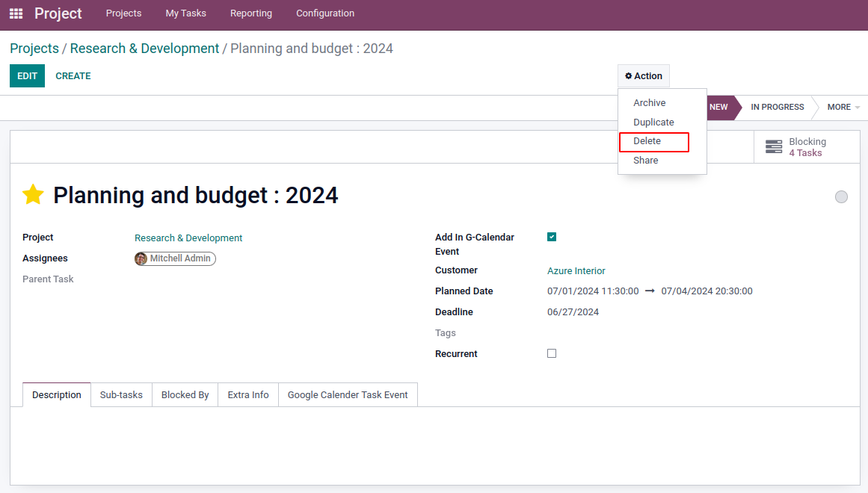Choose Archive in the Action menu
Image resolution: width=868 pixels, height=493 pixels.
coord(649,103)
